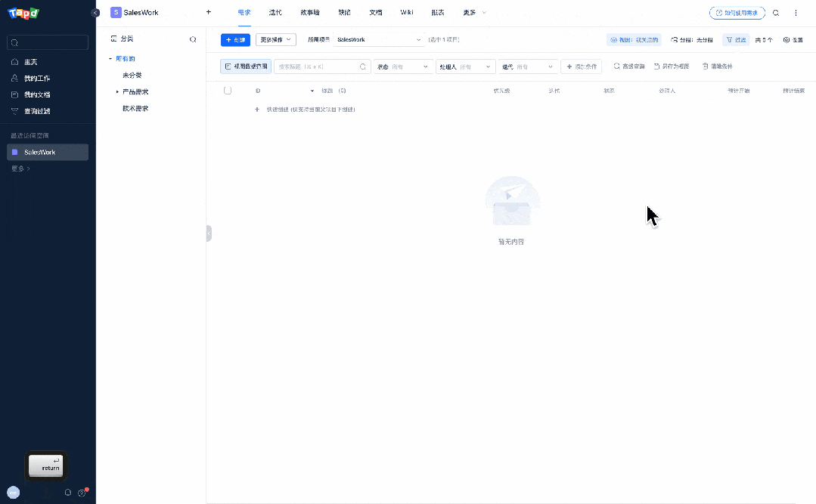Open the 设置 settings gear
The height and width of the screenshot is (504, 816).
pyautogui.click(x=793, y=40)
